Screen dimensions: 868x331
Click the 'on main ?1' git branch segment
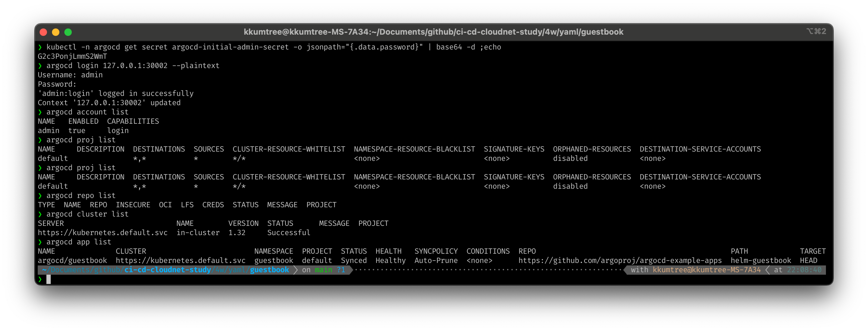click(324, 270)
